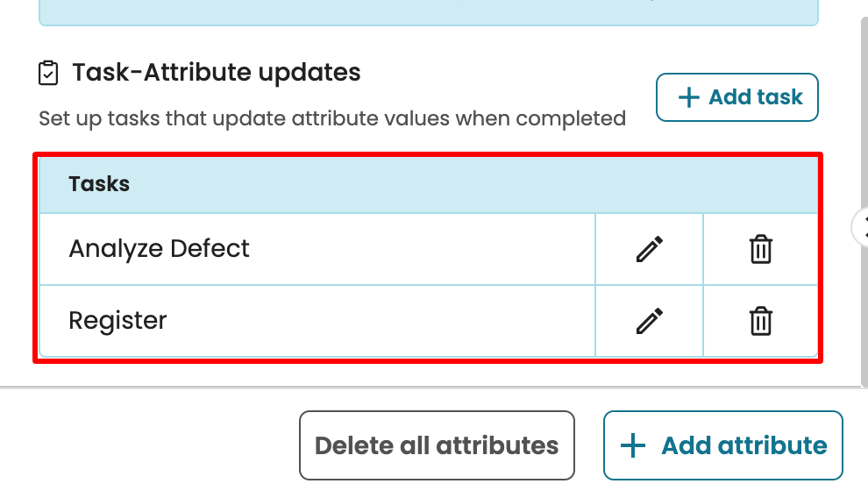Remove the Register task using trash icon

click(760, 321)
